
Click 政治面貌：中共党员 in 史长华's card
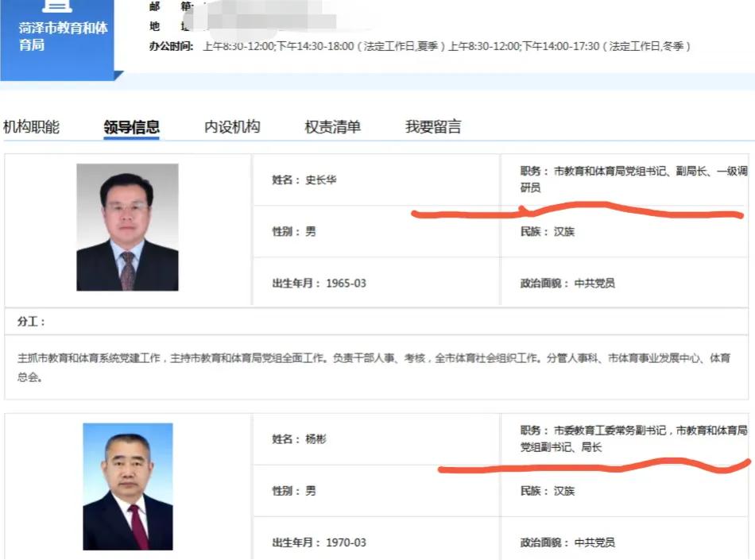click(x=567, y=284)
